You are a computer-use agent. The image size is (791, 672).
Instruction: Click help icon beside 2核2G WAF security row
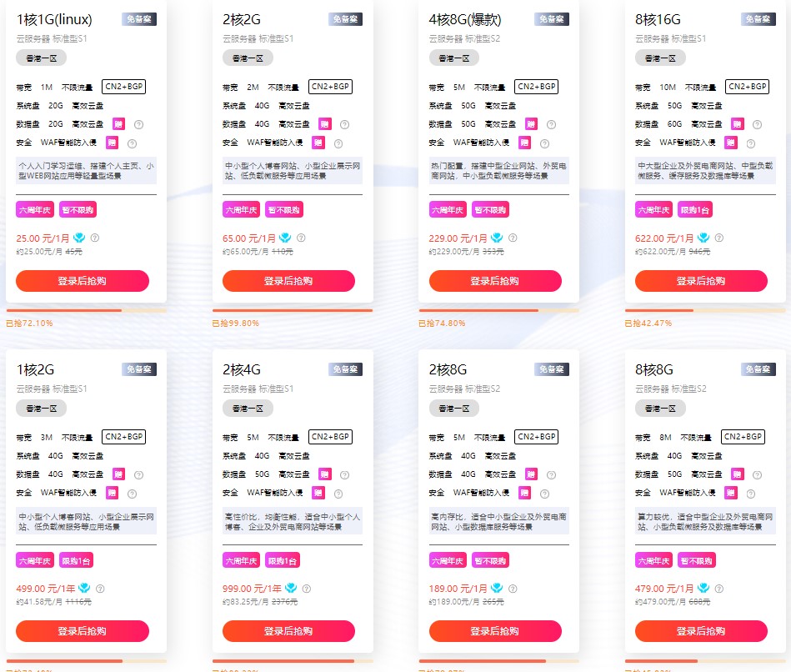click(338, 143)
